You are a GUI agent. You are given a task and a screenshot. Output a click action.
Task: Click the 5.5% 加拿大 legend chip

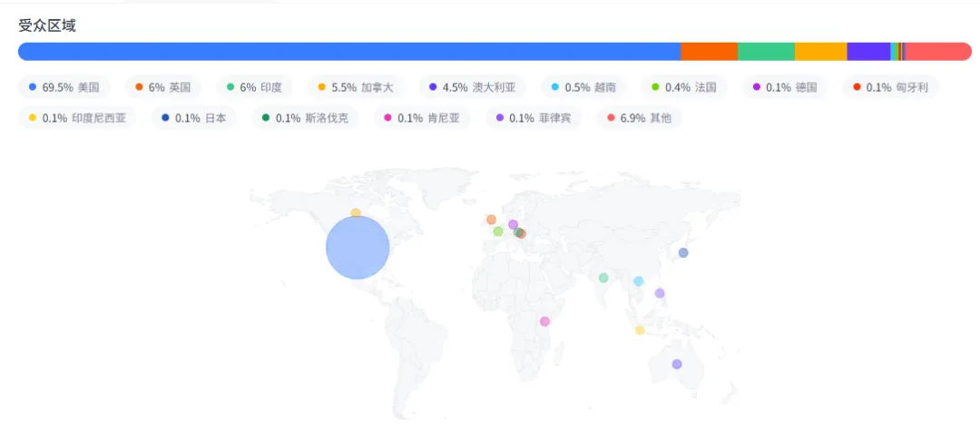[356, 87]
